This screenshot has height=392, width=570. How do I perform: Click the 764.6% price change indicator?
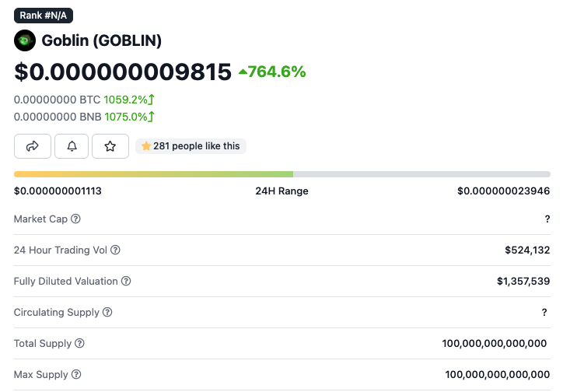272,72
